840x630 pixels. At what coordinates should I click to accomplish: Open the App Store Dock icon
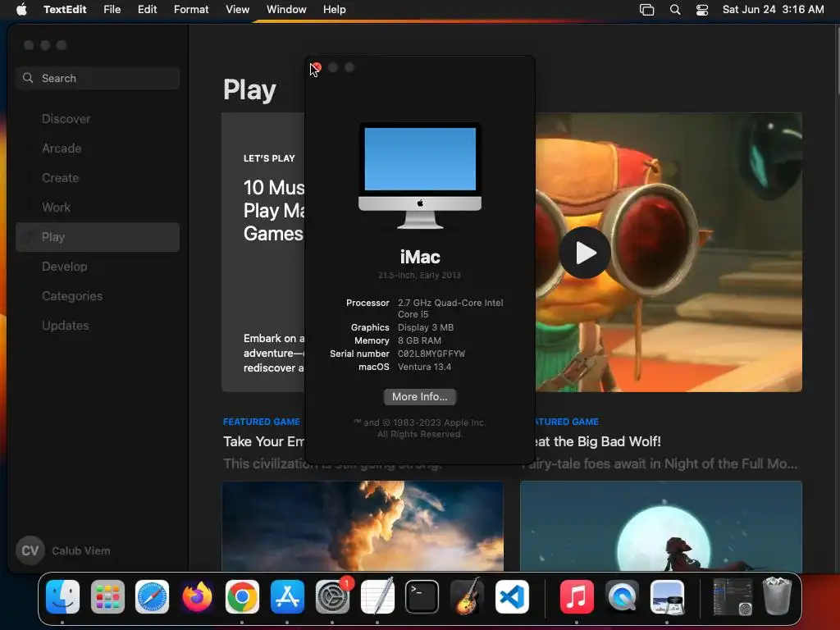point(287,597)
